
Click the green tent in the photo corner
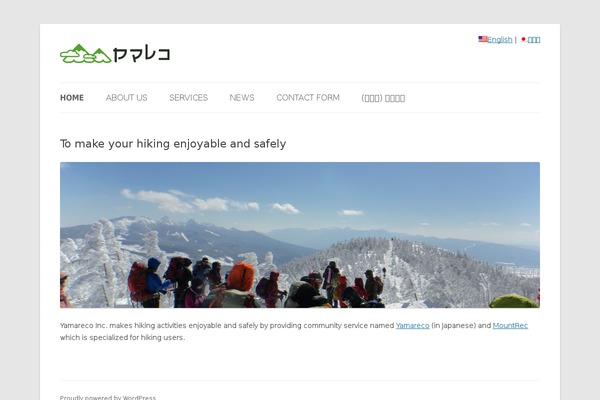pyautogui.click(x=514, y=301)
